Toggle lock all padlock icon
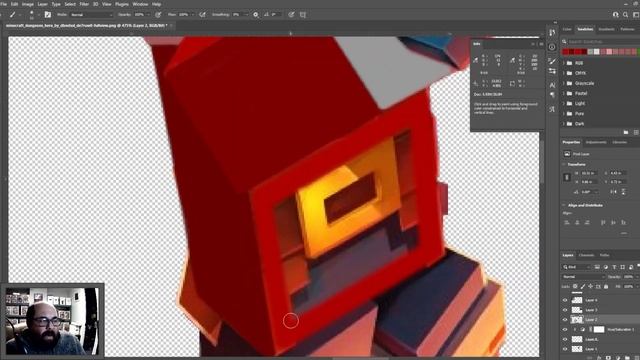The image size is (640, 360). 606,287
